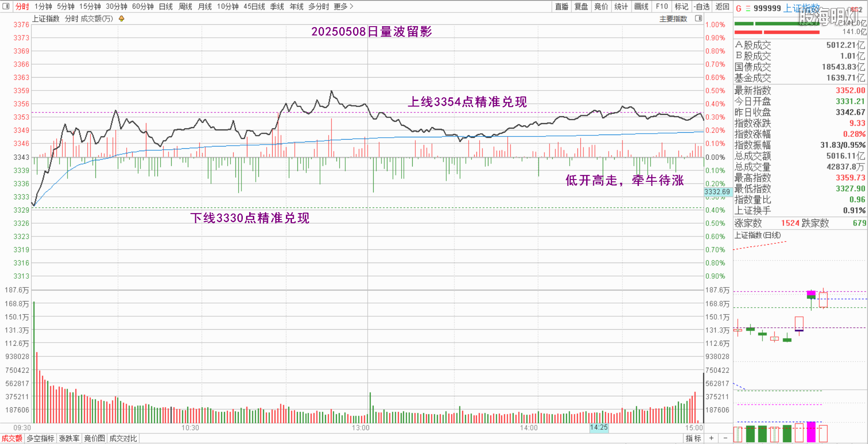Click the 基金成交 value 1639.71亿
868x444 pixels.
click(x=846, y=78)
